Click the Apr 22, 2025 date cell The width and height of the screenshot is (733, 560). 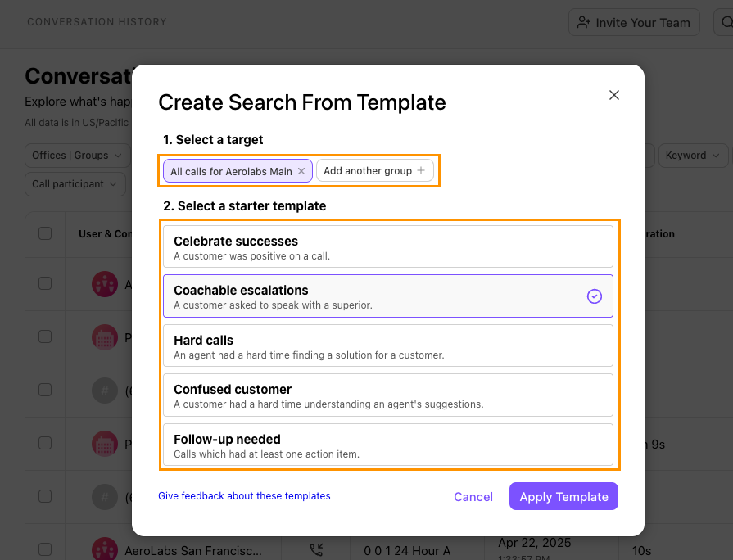click(534, 543)
